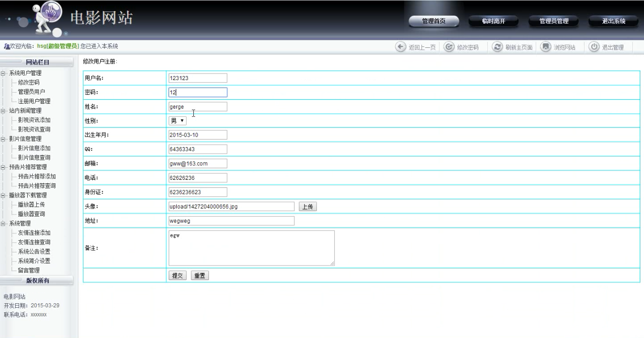Image resolution: width=644 pixels, height=338 pixels.
Task: Open 影片信息查询 in the sidebar
Action: (34, 158)
